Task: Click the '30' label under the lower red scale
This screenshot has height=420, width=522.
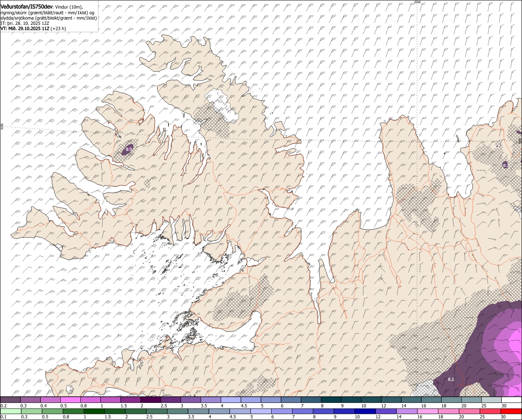Action: 504,417
